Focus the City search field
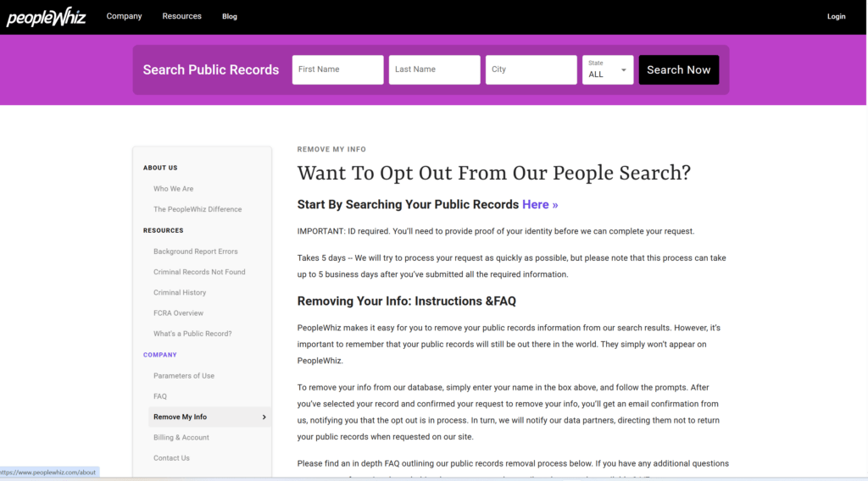Screen dimensions: 868x481 pyautogui.click(x=531, y=69)
